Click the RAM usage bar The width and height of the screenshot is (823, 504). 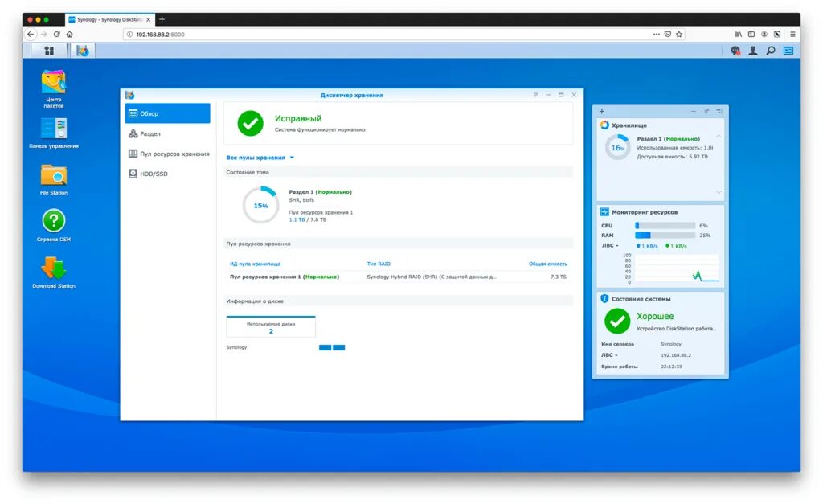point(665,236)
